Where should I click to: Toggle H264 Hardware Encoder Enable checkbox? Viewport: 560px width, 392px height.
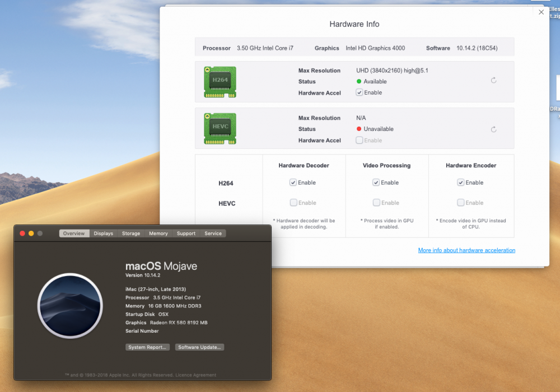pos(461,183)
